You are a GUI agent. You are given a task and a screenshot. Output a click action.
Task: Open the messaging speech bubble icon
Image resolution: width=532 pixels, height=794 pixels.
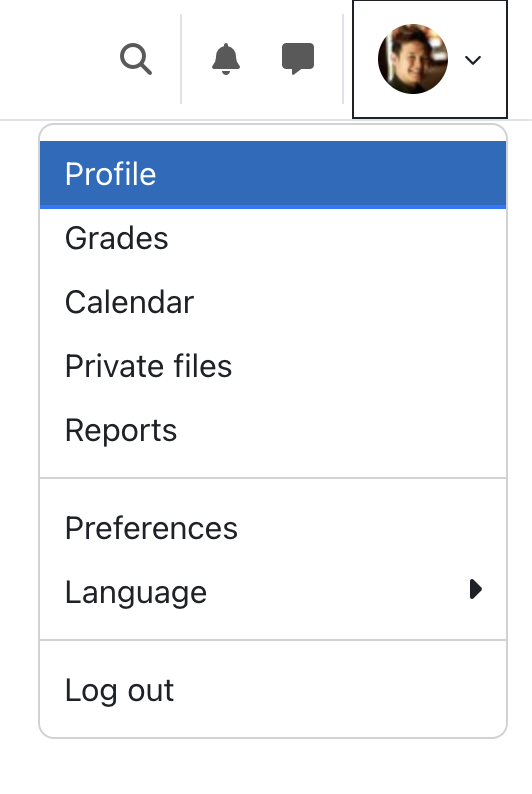[x=298, y=59]
